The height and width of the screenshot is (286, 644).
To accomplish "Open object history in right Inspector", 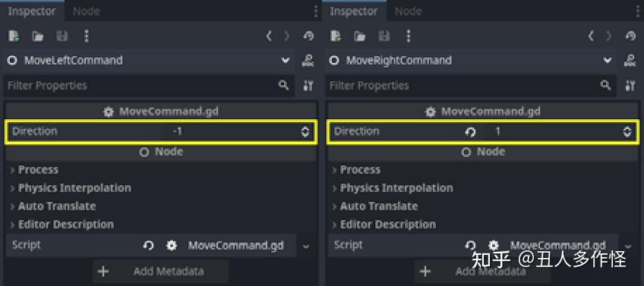I will pyautogui.click(x=630, y=36).
